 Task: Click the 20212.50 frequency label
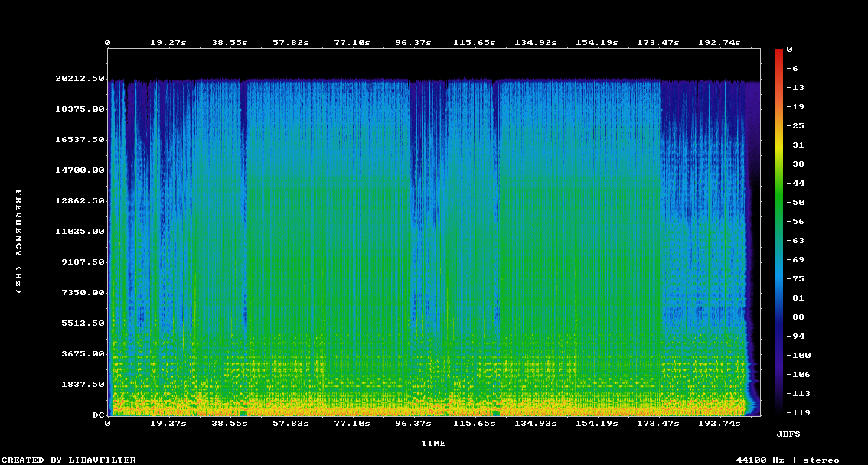point(80,78)
